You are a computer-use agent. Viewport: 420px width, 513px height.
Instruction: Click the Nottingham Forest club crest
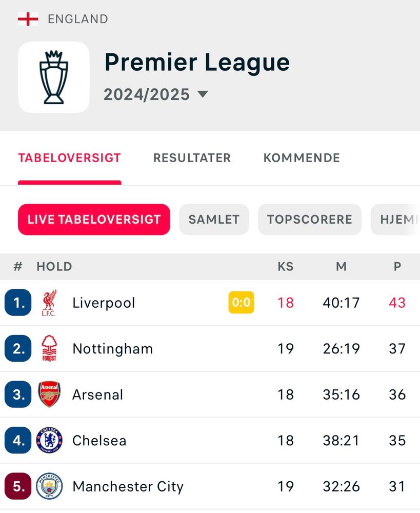(49, 349)
